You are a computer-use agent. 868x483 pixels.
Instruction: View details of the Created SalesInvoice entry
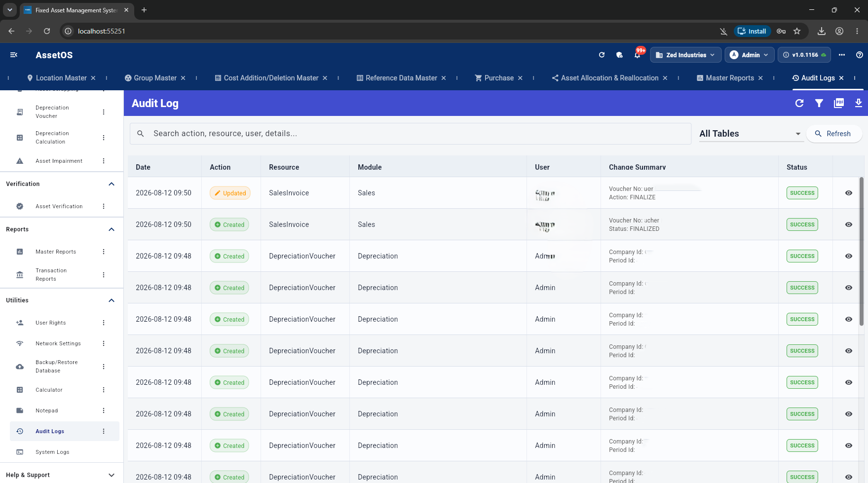click(849, 224)
